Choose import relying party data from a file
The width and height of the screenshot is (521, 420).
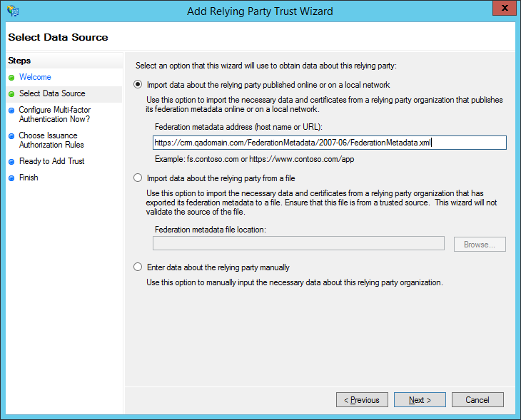(x=138, y=178)
